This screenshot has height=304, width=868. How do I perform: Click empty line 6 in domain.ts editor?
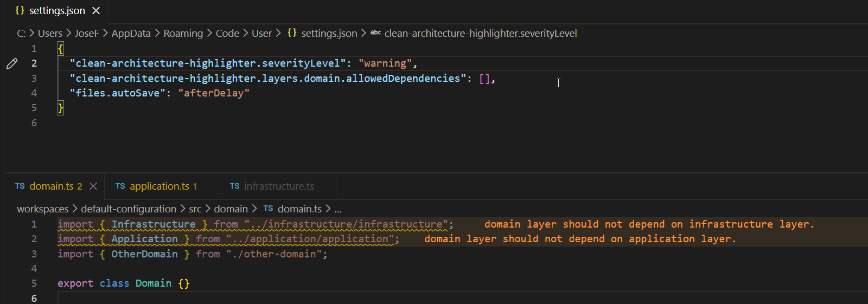462,298
